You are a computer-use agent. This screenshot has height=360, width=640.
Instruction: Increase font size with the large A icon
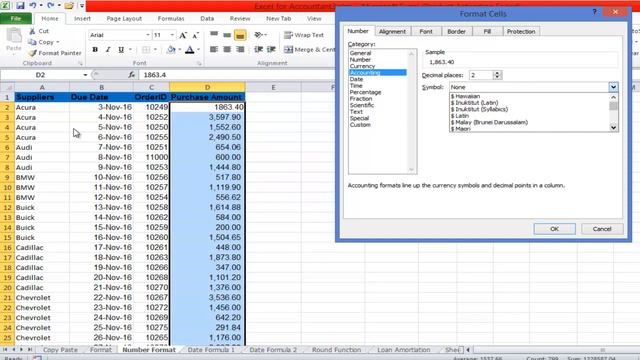click(x=183, y=35)
